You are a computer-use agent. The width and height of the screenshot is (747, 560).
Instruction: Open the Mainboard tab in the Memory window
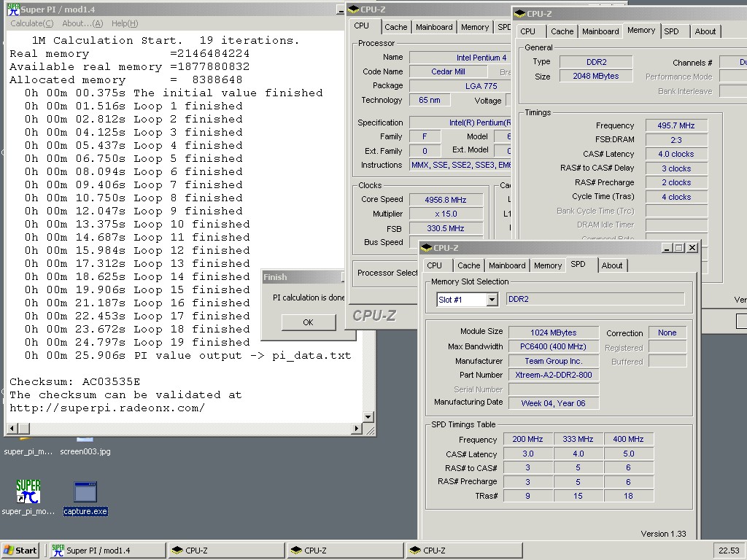point(600,31)
